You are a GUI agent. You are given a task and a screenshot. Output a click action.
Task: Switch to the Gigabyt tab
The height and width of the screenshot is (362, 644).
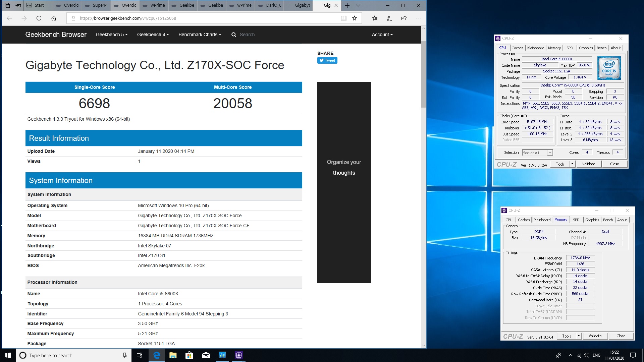[x=298, y=5]
